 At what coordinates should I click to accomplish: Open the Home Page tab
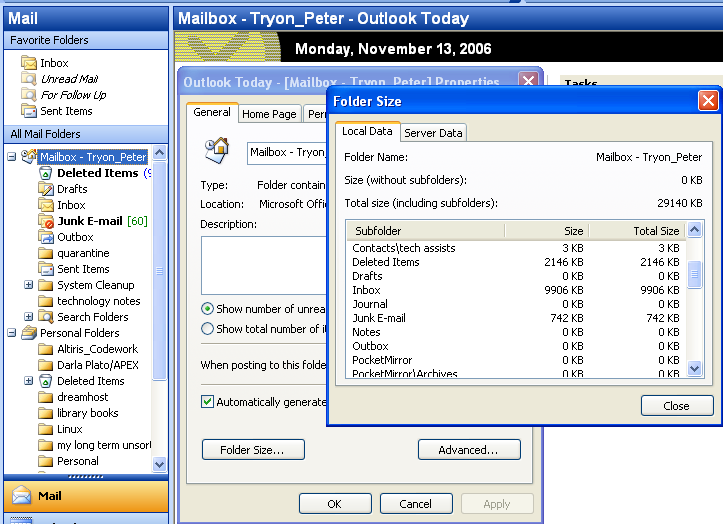point(269,114)
